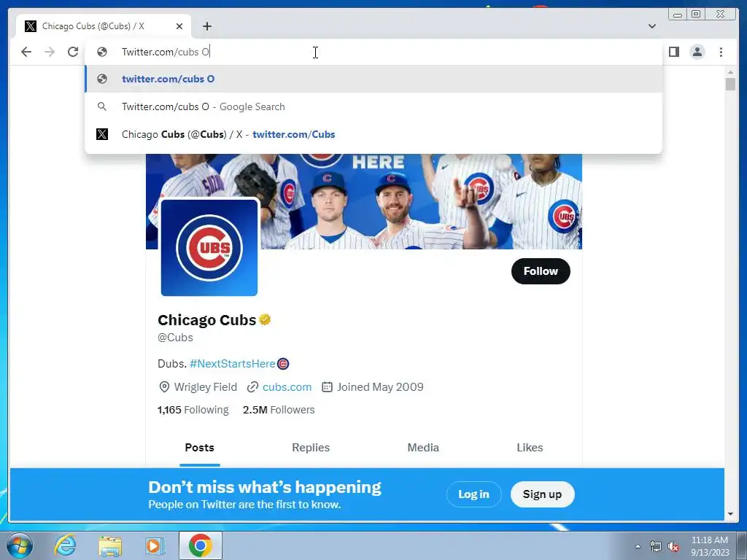Viewport: 747px width, 560px height.
Task: Switch to the Media tab
Action: click(x=423, y=448)
